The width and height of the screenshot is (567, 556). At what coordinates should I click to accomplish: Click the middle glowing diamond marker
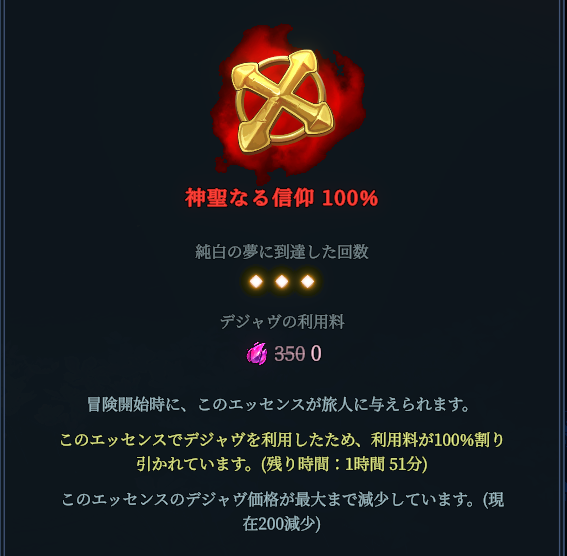(282, 281)
